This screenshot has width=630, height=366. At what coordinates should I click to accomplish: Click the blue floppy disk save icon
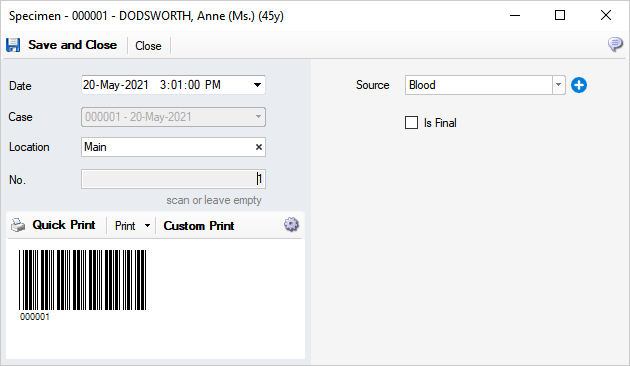pyautogui.click(x=13, y=45)
